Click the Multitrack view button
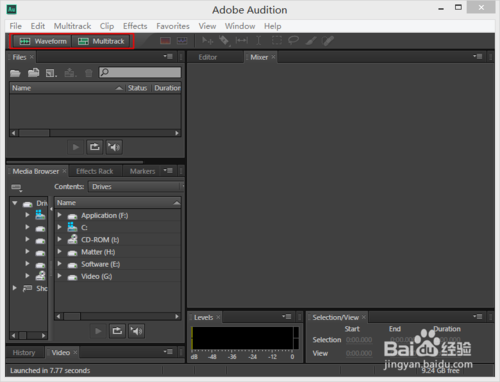Viewport: 500px width, 382px height. tap(101, 41)
